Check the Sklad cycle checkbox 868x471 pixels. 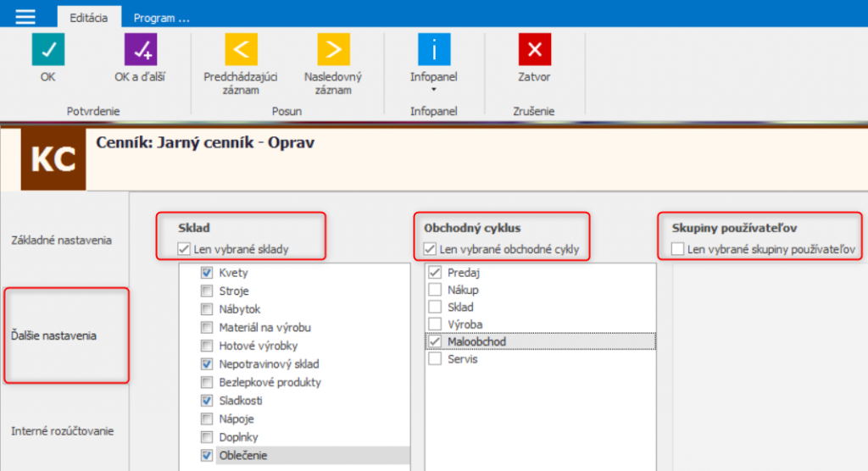coord(435,307)
